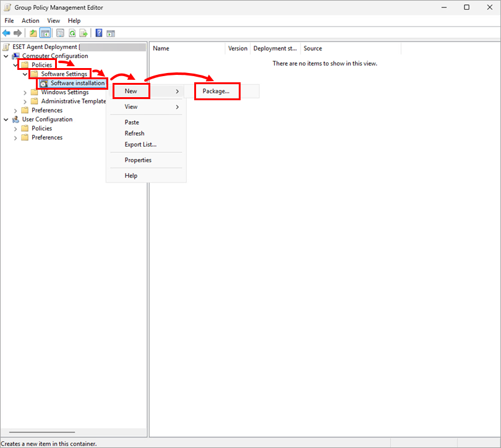This screenshot has height=448, width=501.
Task: Click the tree pane horizontal scrollbar
Action: click(42, 433)
